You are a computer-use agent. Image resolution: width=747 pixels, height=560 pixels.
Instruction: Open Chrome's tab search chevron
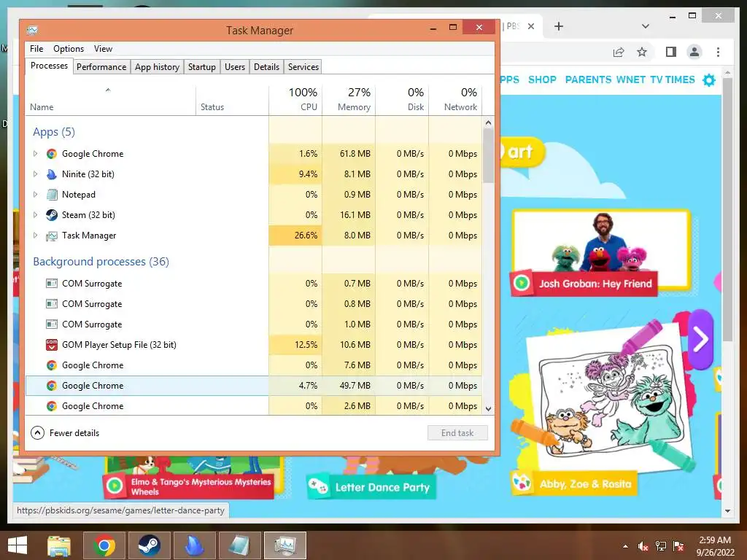pos(645,26)
